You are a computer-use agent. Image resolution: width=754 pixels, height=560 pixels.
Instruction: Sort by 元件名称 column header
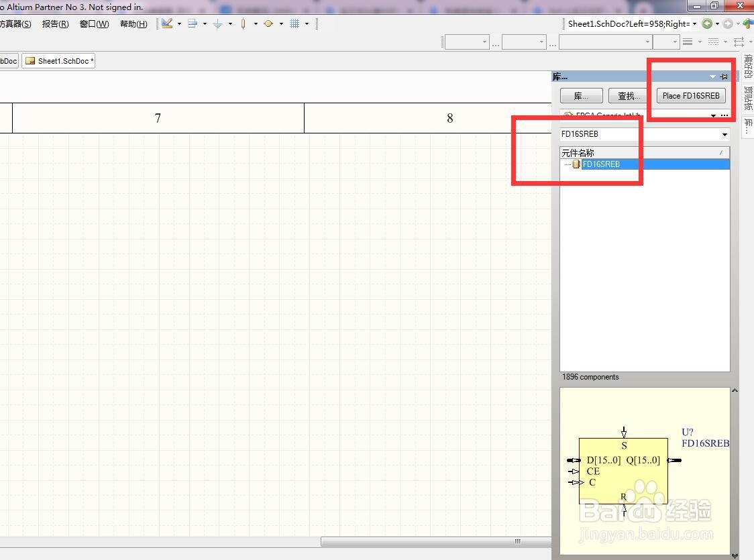click(x=645, y=153)
